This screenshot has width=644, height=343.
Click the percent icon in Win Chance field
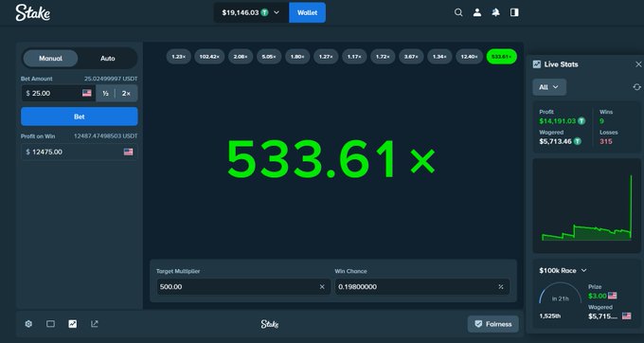[x=501, y=287]
